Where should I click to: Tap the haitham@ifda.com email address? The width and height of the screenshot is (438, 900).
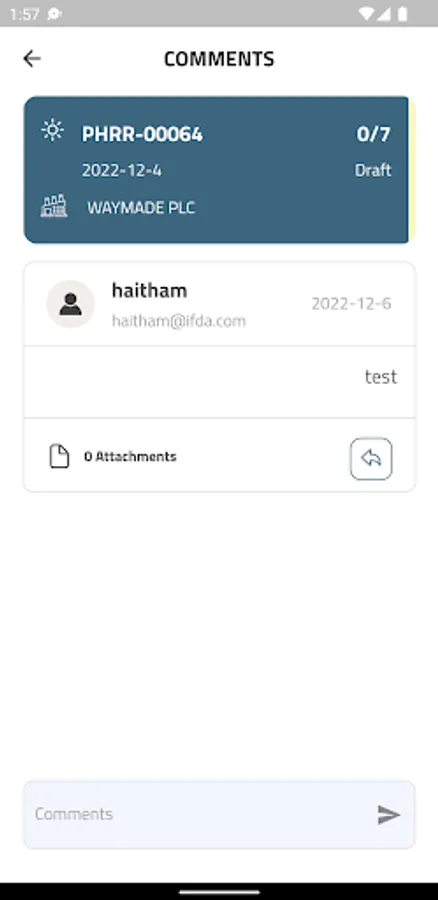[179, 321]
